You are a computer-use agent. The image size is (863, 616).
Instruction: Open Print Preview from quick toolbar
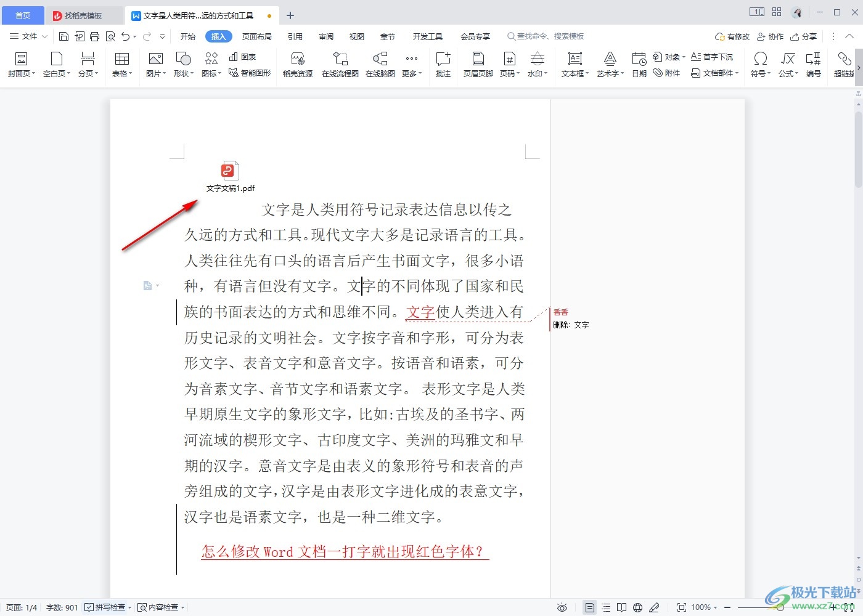[x=110, y=36]
